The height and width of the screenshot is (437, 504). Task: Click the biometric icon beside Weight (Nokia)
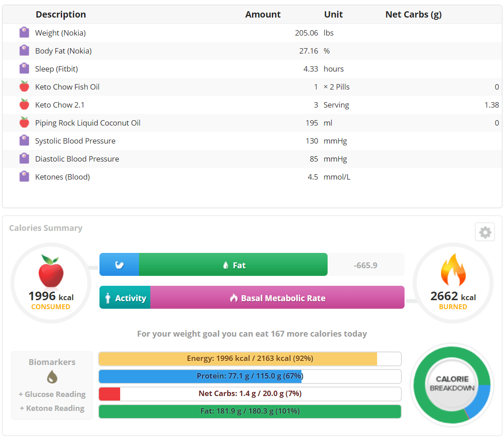coord(24,32)
